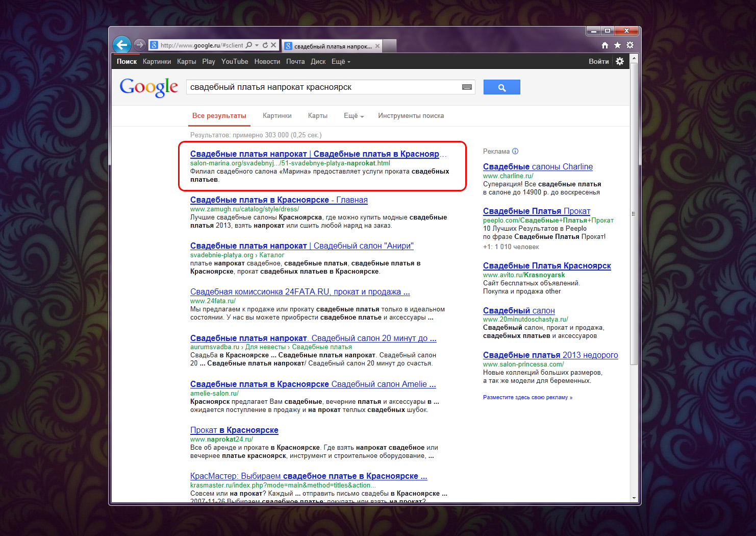Open "Новости" in the top navigation bar
Image resolution: width=756 pixels, height=536 pixels.
tap(267, 61)
